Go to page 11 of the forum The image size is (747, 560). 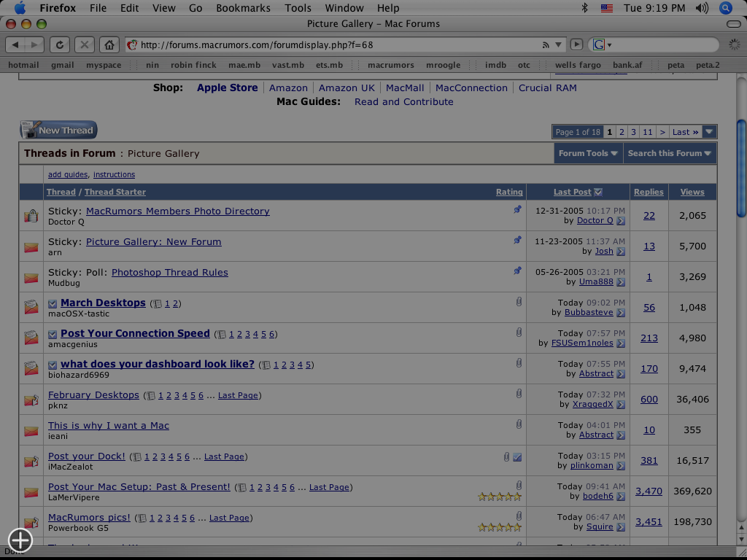coord(648,132)
